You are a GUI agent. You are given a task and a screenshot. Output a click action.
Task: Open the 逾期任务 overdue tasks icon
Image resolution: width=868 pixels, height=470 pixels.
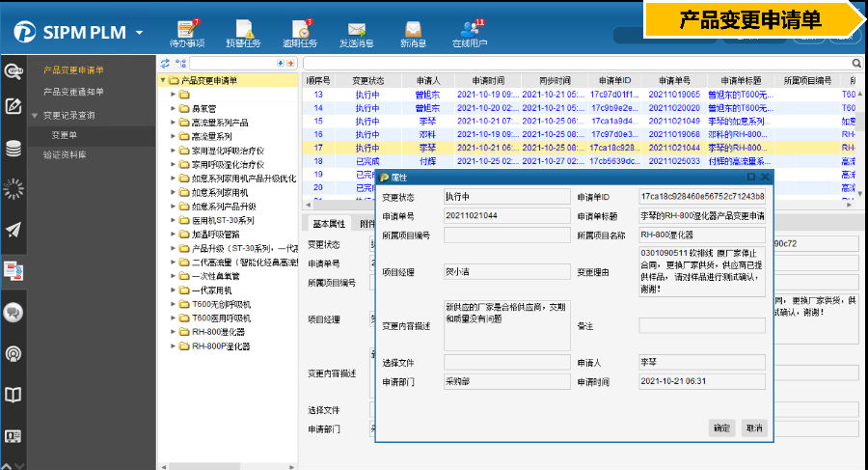pyautogui.click(x=300, y=29)
